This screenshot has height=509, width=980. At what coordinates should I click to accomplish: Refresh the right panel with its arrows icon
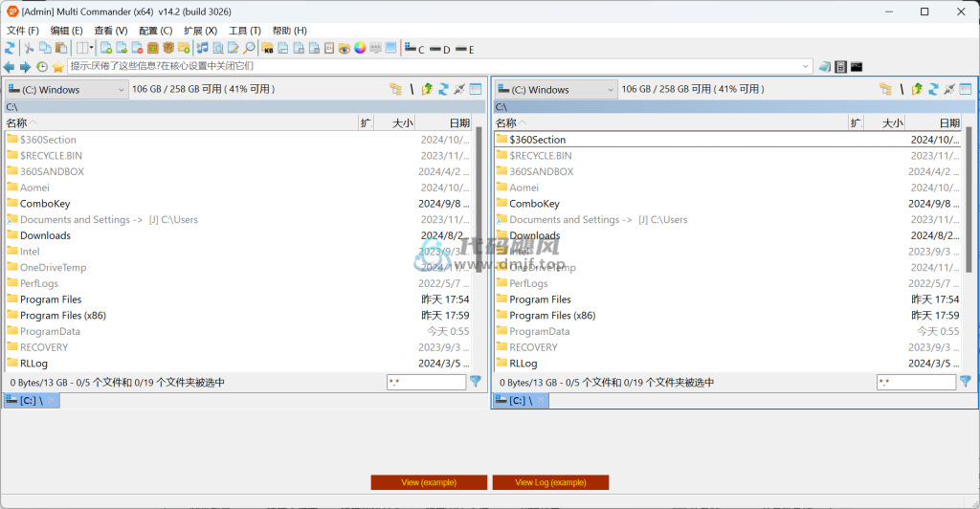point(933,89)
